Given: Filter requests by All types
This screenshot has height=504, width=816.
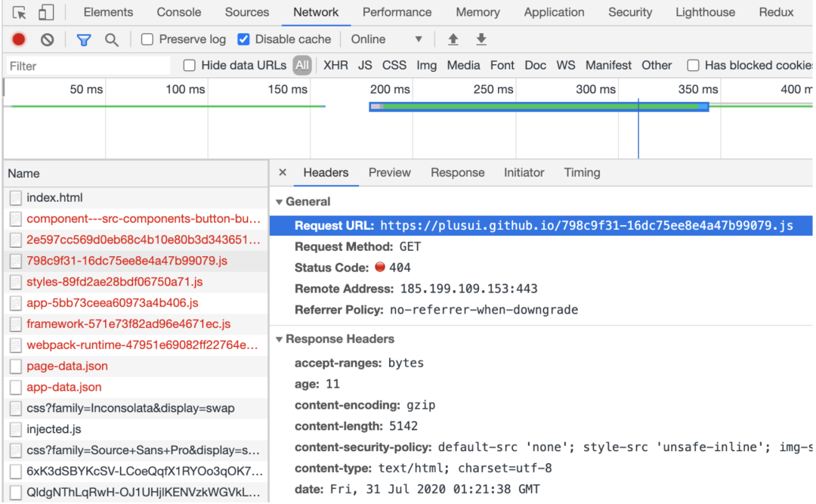Looking at the screenshot, I should pyautogui.click(x=301, y=66).
